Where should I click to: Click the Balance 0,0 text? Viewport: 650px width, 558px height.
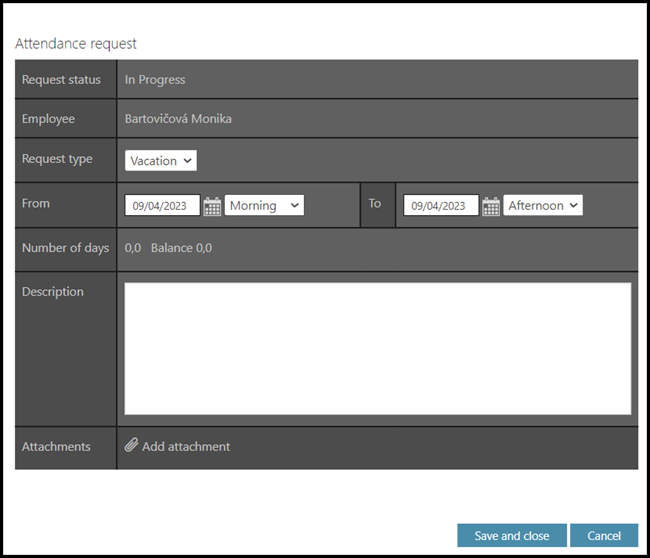[181, 248]
